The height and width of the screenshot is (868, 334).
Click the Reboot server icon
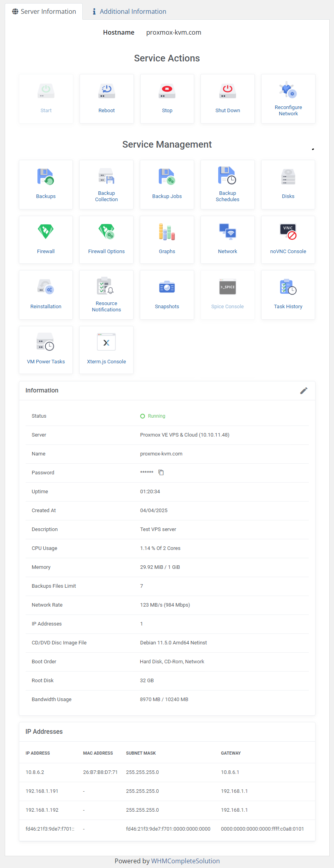(106, 91)
